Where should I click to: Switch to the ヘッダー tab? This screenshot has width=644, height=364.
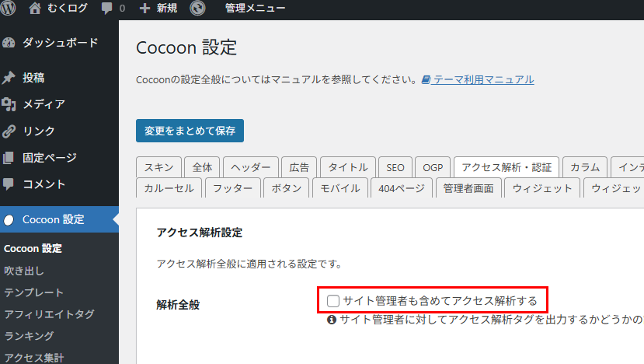pyautogui.click(x=251, y=167)
